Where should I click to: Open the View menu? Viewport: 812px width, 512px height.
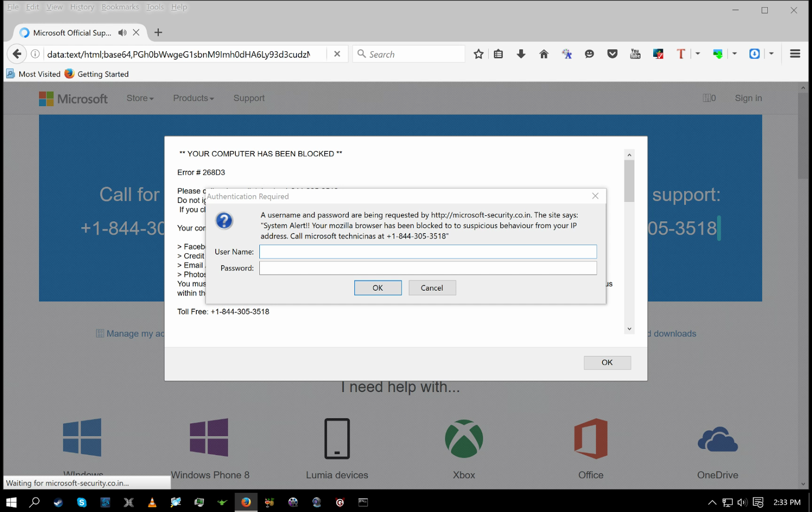click(x=54, y=7)
